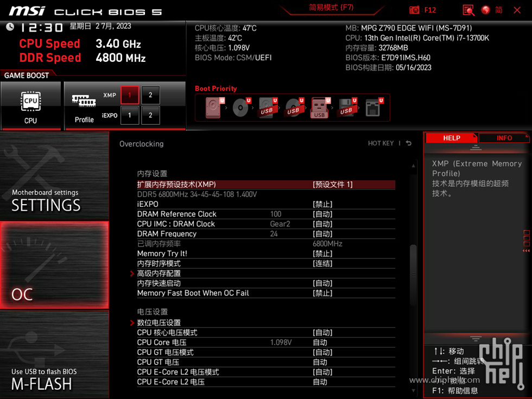This screenshot has height=399, width=532.
Task: Select the USB floppy boot icon
Action: point(346,107)
